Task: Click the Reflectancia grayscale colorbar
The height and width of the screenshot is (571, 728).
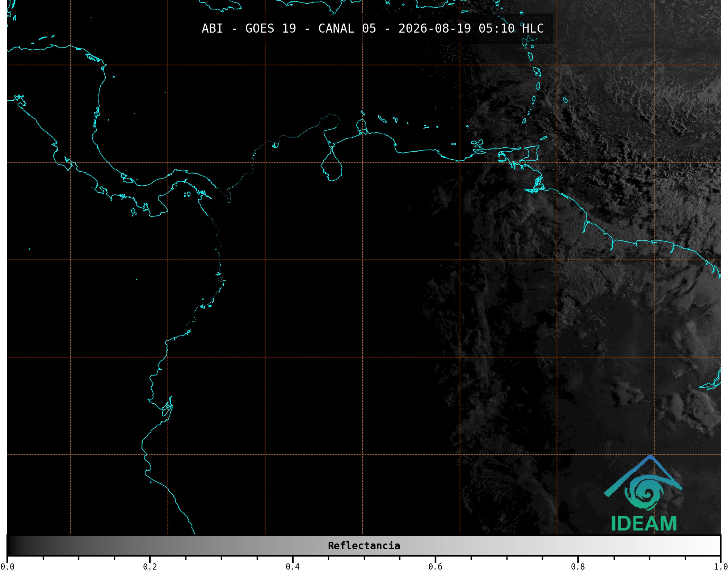Action: pos(364,545)
